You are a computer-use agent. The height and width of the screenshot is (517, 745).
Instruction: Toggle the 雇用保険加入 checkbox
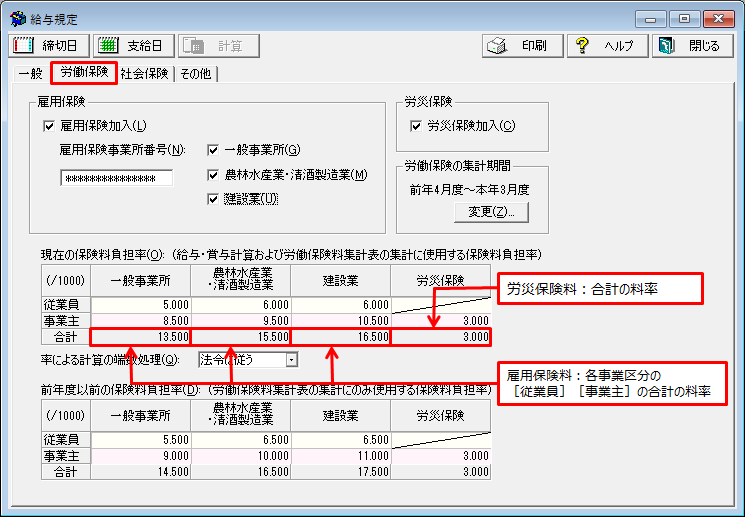48,126
